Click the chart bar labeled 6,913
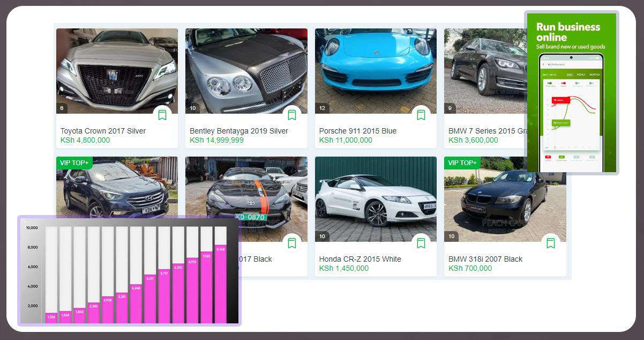Viewport: 644px width, 340px height. 192,290
